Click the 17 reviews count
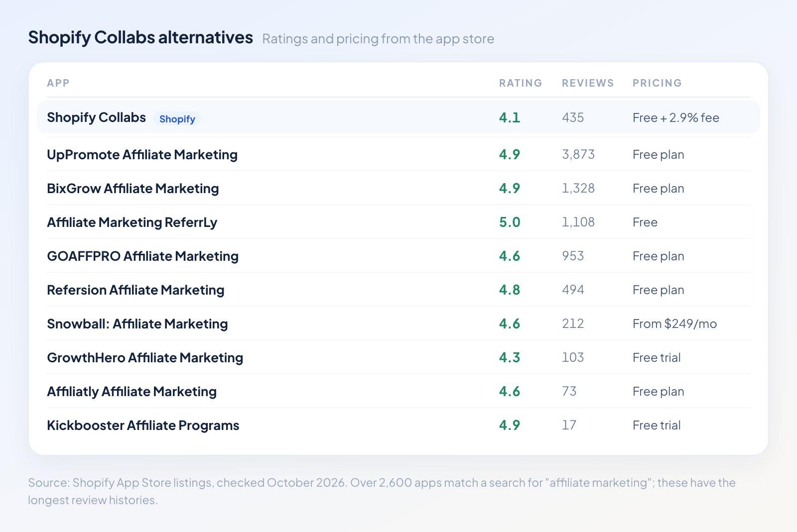This screenshot has height=532, width=797. point(569,426)
